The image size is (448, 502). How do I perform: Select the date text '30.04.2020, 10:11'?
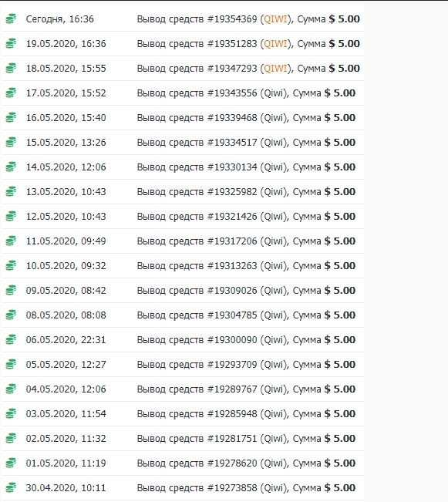(66, 487)
